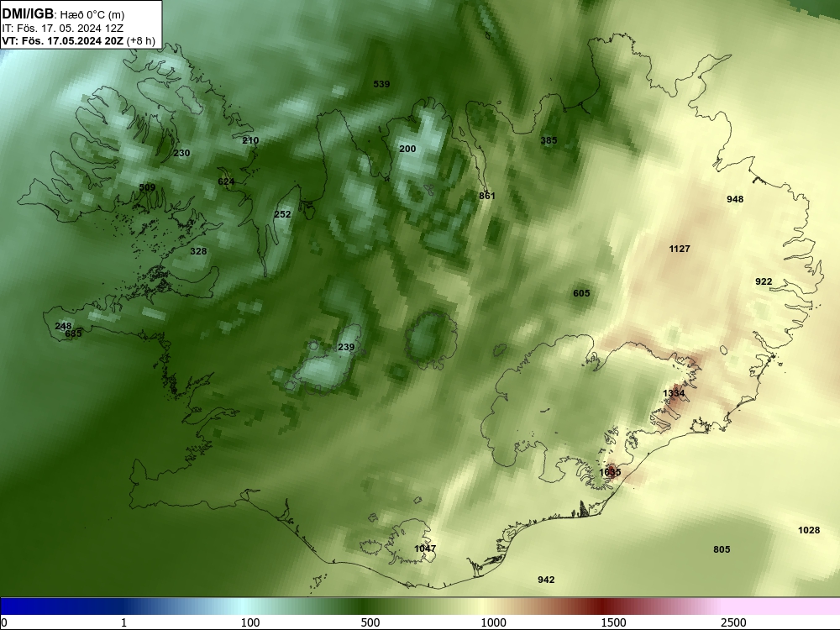Click the map value 942

[546, 580]
